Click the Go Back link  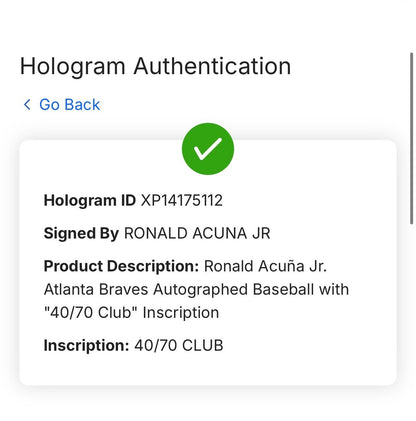[x=62, y=105]
